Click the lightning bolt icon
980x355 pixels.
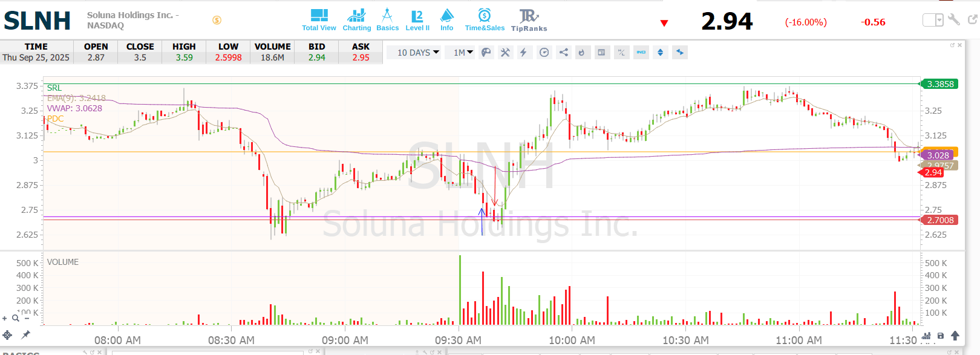pos(524,53)
